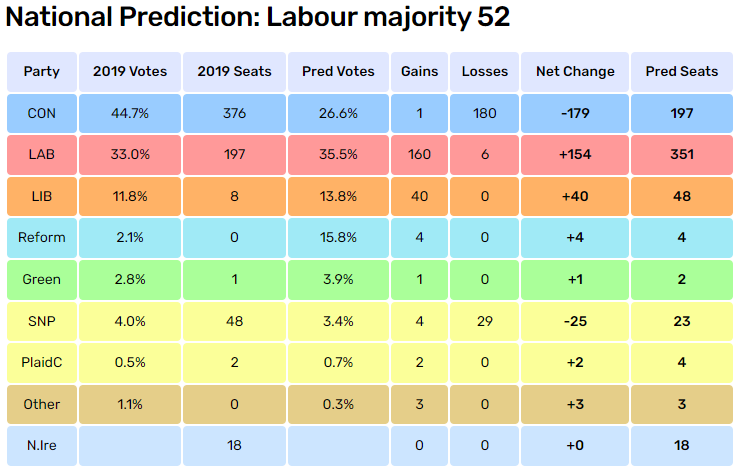This screenshot has width=738, height=473.
Task: Select the Net Change column header
Action: coord(575,72)
